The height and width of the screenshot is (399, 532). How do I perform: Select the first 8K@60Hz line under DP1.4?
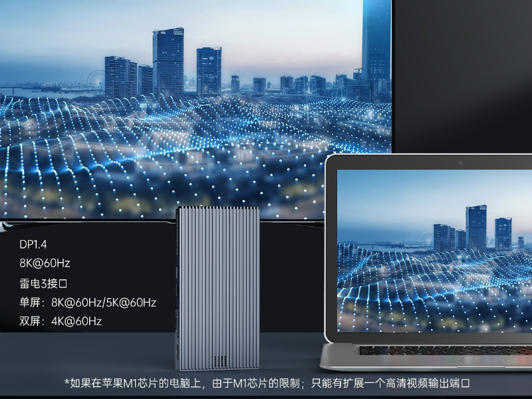point(45,263)
